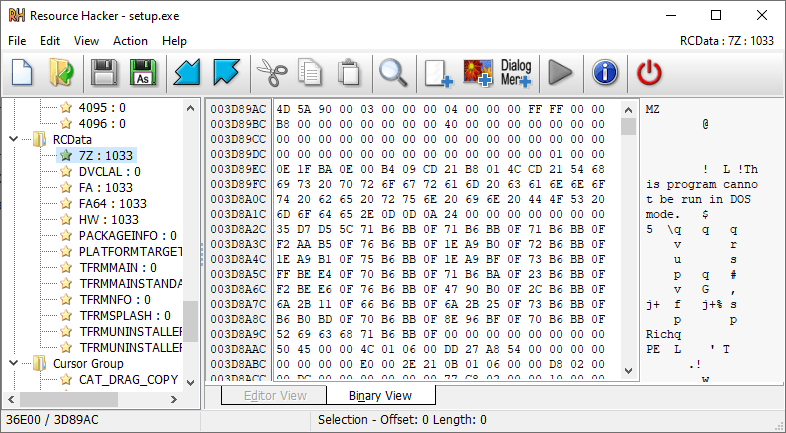Image resolution: width=786 pixels, height=433 pixels.
Task: Click the Paste clipboard icon
Action: pyautogui.click(x=349, y=73)
